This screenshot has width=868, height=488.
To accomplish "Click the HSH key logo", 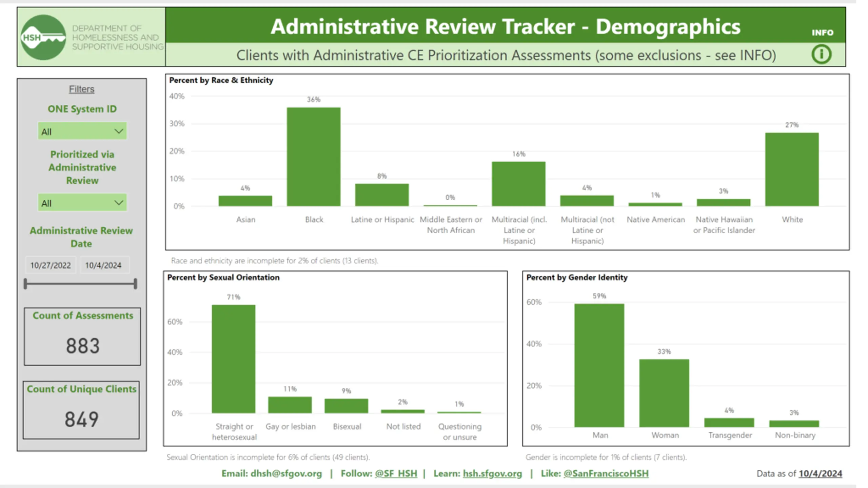I will [x=43, y=37].
